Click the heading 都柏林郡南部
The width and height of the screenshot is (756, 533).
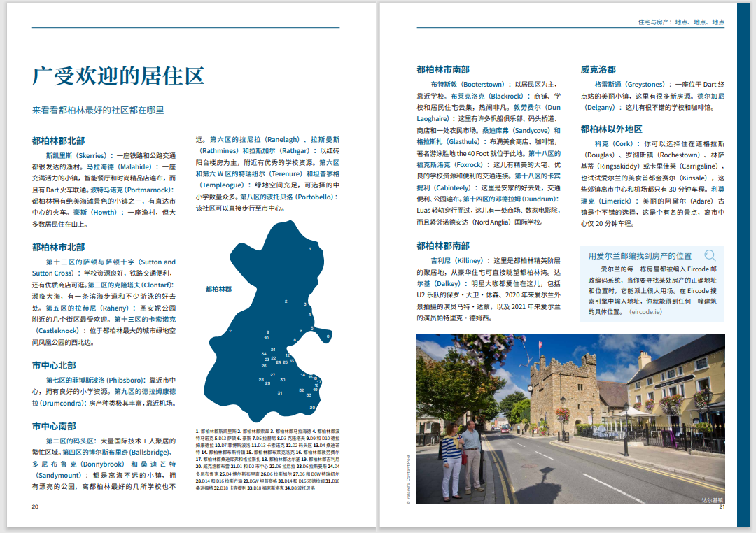443,246
